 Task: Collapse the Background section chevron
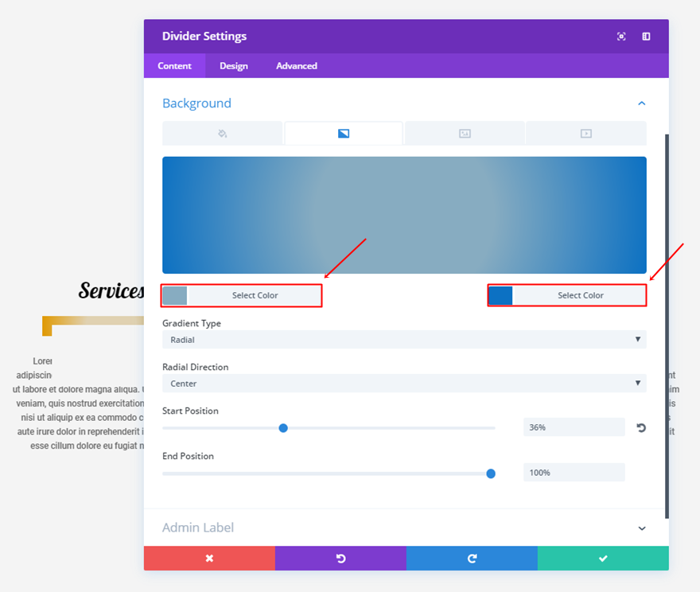pos(641,103)
